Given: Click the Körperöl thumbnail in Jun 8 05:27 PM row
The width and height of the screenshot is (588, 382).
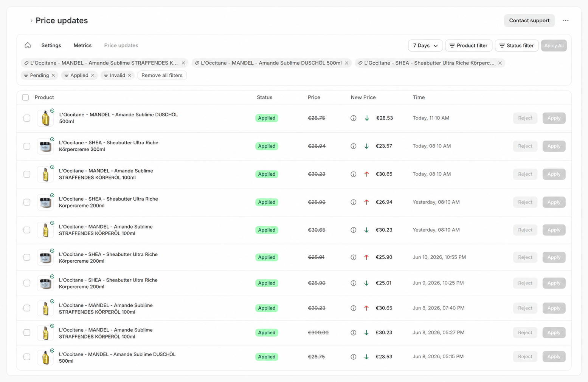Looking at the screenshot, I should click(46, 333).
